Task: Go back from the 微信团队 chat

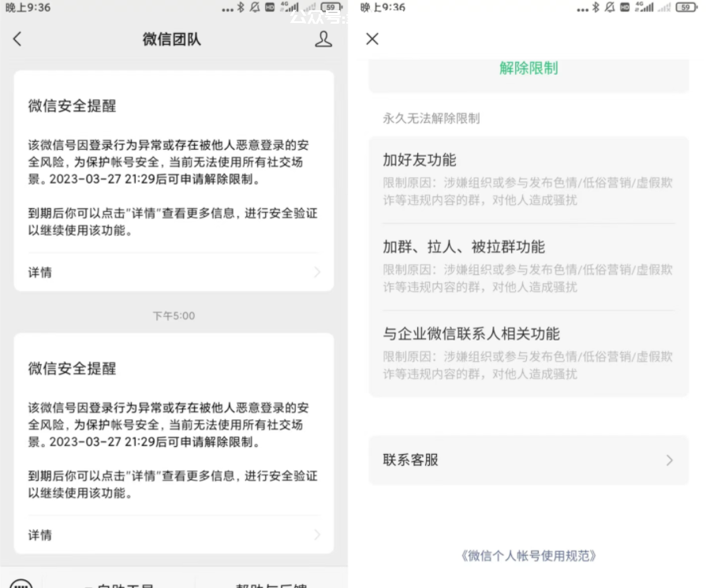Action: [17, 39]
